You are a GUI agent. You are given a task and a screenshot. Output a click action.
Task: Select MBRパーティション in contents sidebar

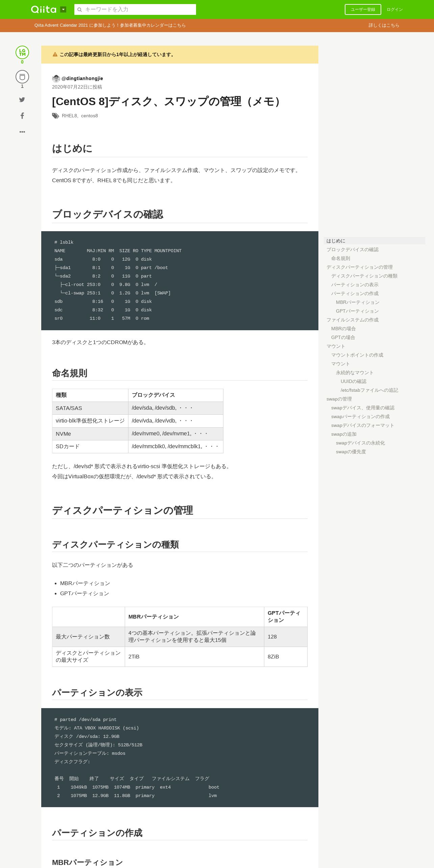[x=358, y=302]
